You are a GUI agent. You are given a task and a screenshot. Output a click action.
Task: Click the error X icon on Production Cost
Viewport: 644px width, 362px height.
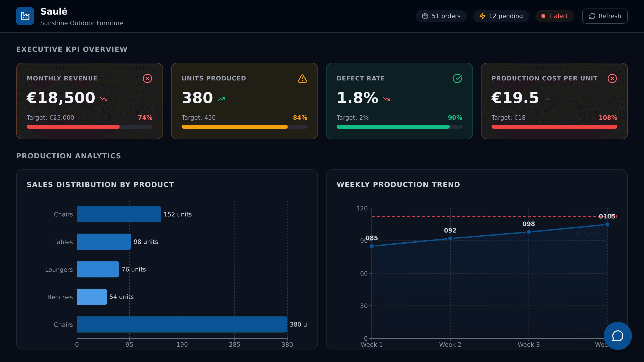[x=612, y=78]
